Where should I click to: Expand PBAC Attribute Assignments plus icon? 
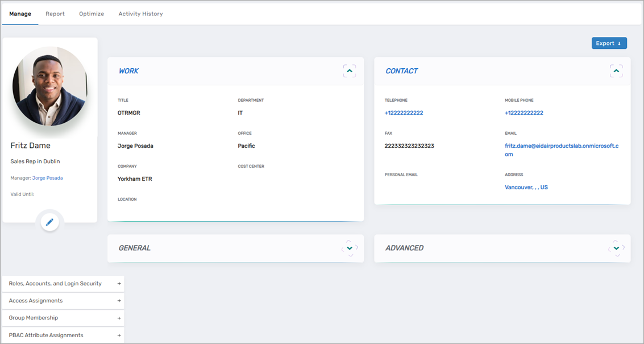119,334
